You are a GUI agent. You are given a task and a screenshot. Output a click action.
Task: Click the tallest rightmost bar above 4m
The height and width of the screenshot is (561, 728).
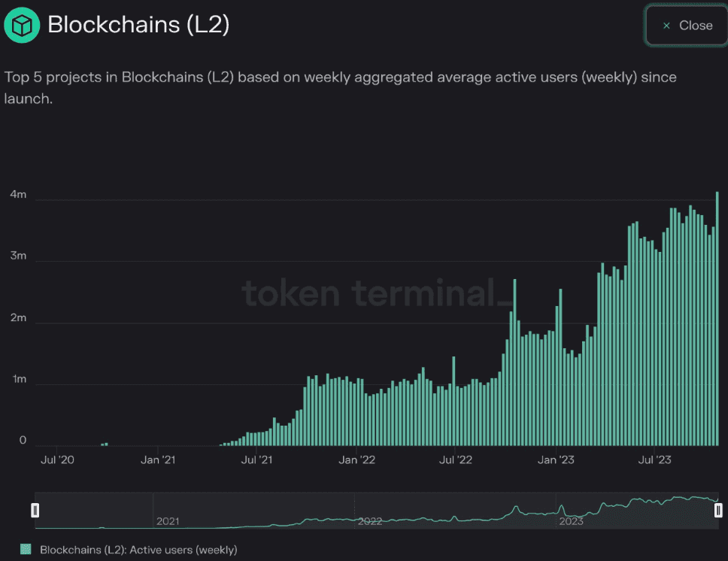717,316
